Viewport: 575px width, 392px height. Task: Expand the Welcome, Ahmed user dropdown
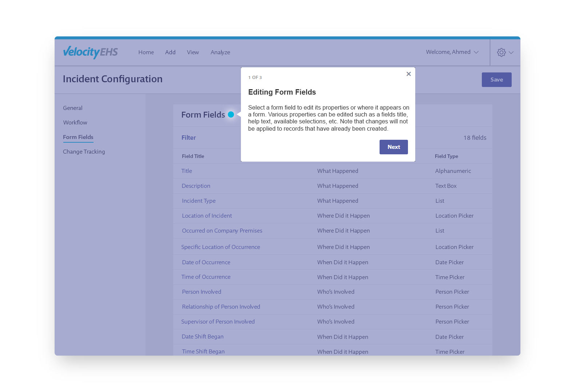tap(452, 52)
